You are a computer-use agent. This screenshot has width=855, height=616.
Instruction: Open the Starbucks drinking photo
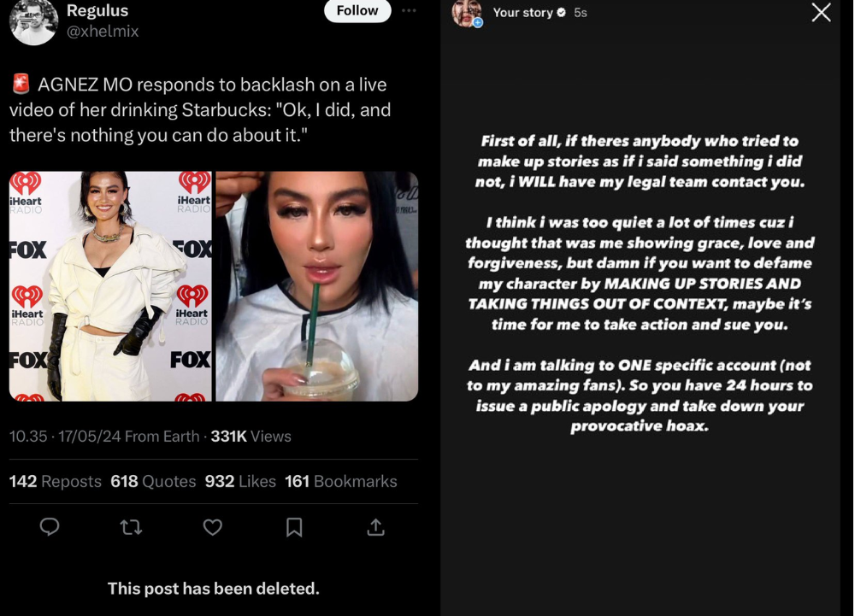(x=317, y=286)
